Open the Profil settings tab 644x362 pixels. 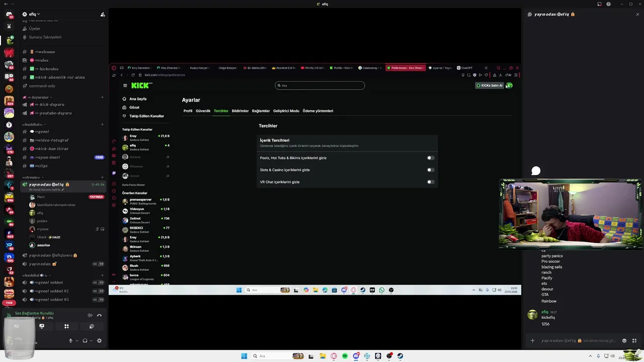188,111
